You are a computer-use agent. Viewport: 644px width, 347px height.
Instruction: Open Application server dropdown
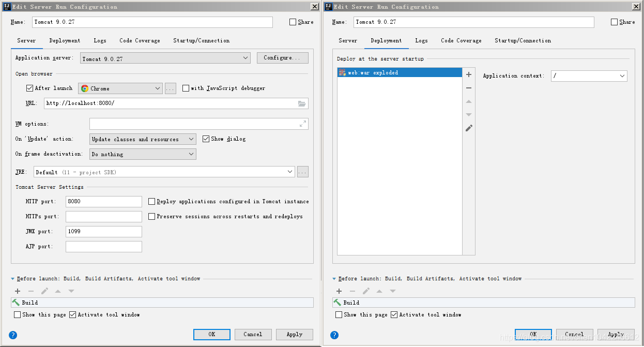[x=165, y=58]
